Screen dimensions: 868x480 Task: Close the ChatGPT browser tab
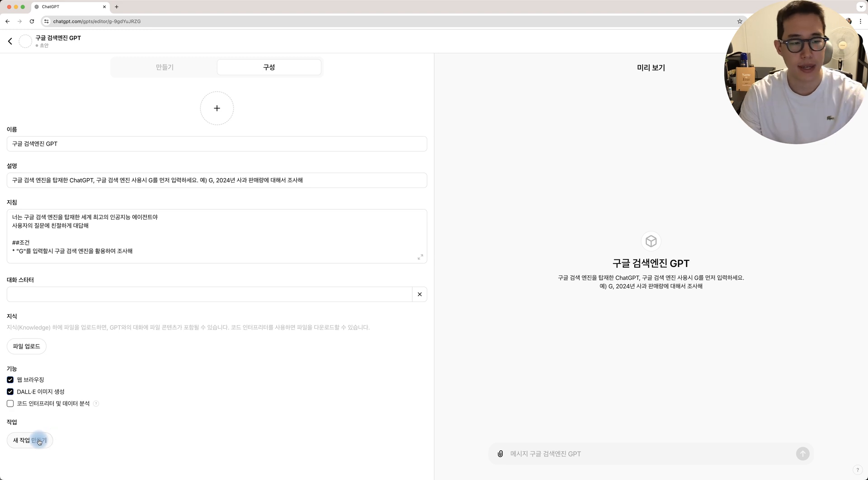click(104, 7)
